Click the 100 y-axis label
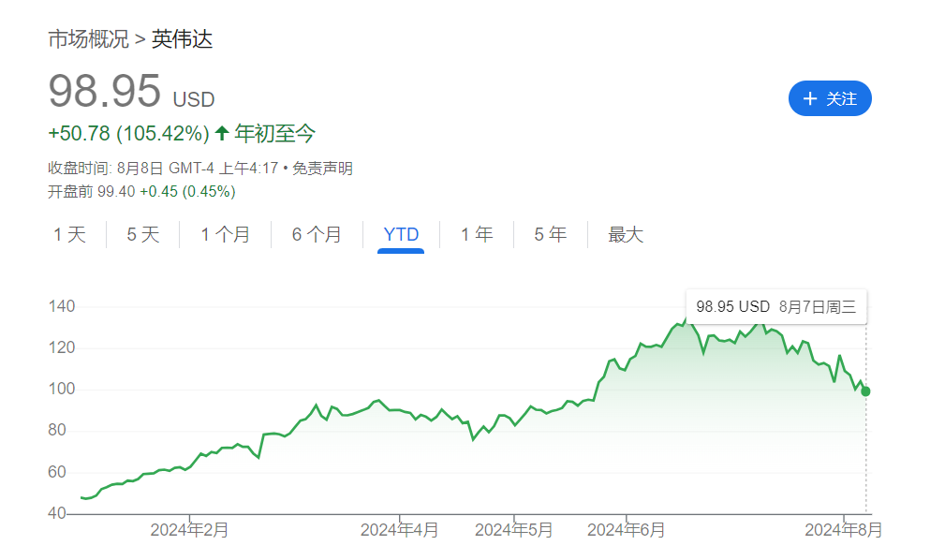 click(62, 389)
